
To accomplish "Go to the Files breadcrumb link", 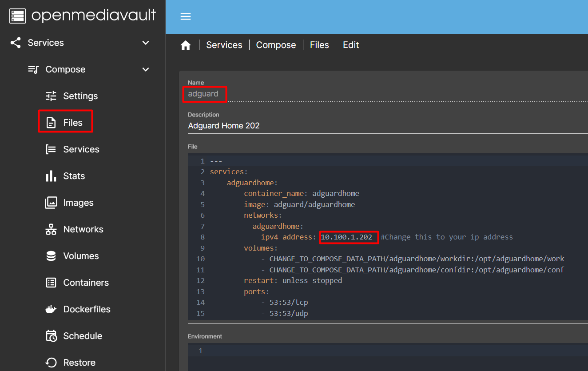I will click(319, 45).
